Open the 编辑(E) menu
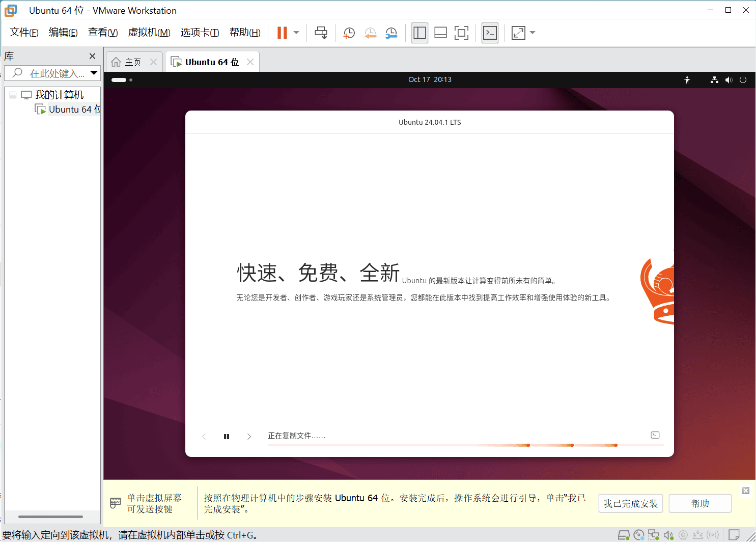The width and height of the screenshot is (756, 542). (x=63, y=33)
